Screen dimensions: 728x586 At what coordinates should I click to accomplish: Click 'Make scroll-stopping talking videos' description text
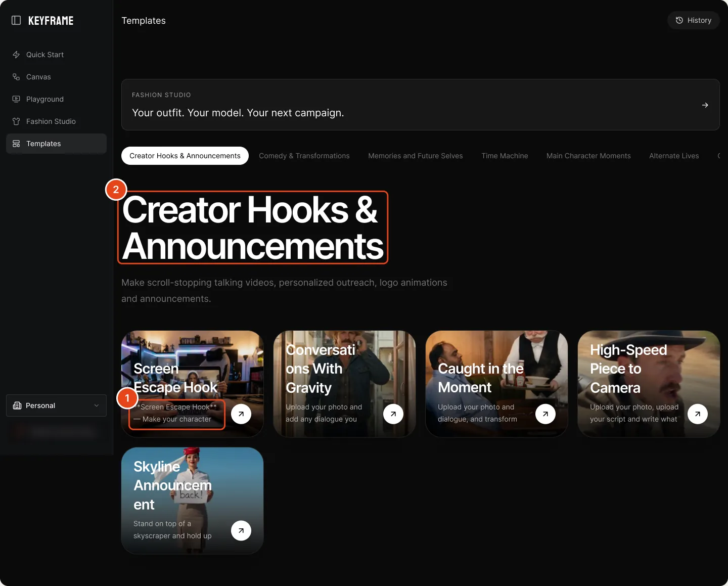(x=284, y=291)
